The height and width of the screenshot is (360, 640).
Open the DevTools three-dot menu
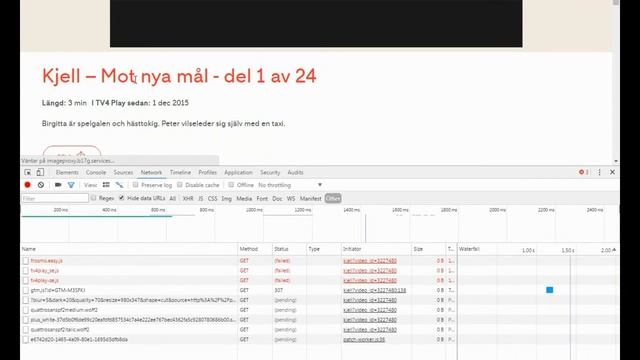599,172
